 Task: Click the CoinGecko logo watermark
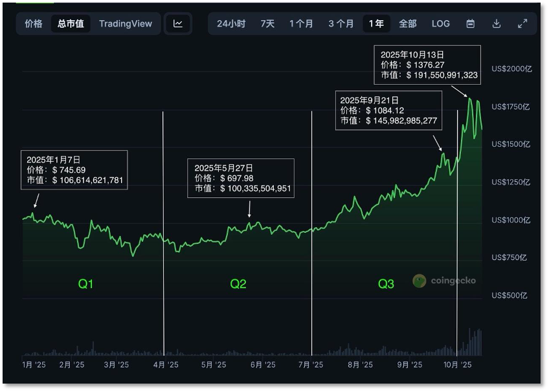[x=444, y=281]
